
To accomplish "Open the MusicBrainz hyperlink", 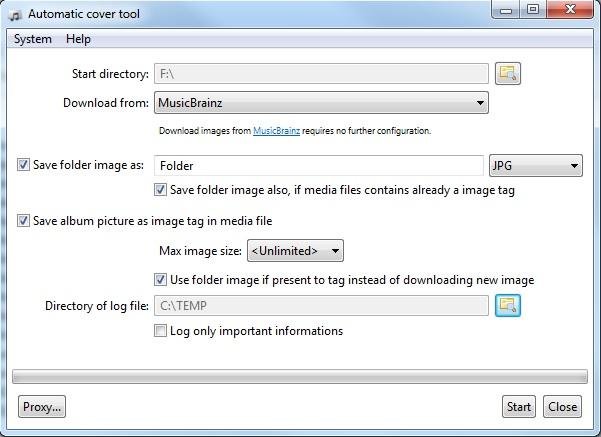I will [276, 131].
